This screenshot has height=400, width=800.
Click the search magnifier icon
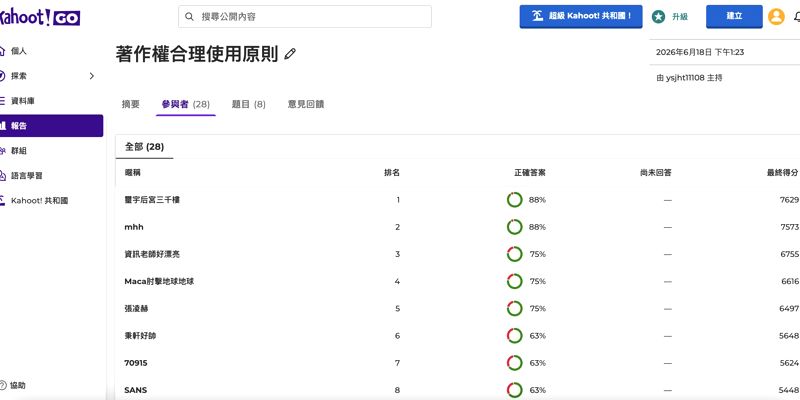(189, 17)
